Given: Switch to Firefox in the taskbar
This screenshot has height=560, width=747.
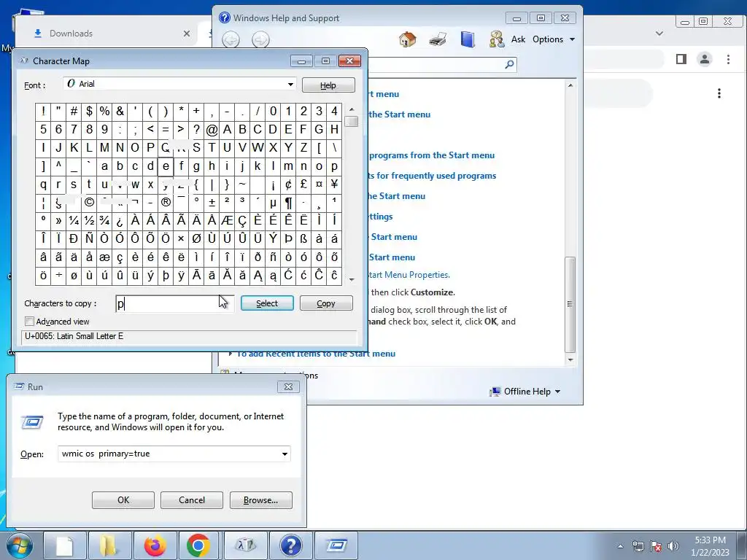Looking at the screenshot, I should [x=155, y=545].
